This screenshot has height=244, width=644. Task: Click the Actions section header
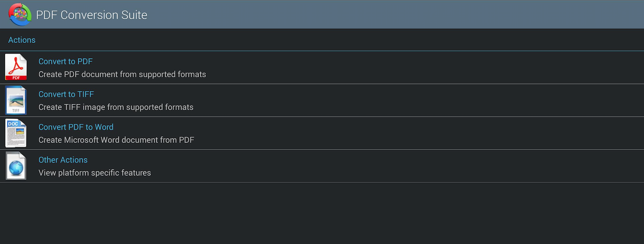pyautogui.click(x=22, y=40)
